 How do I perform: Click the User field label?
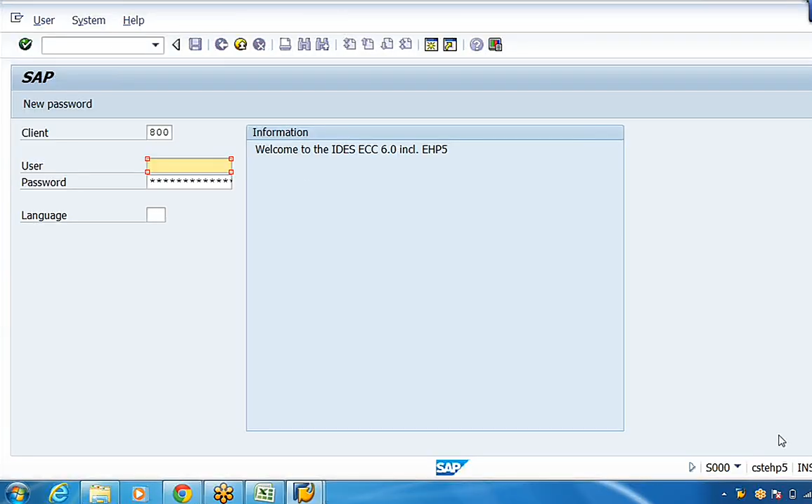pyautogui.click(x=32, y=167)
